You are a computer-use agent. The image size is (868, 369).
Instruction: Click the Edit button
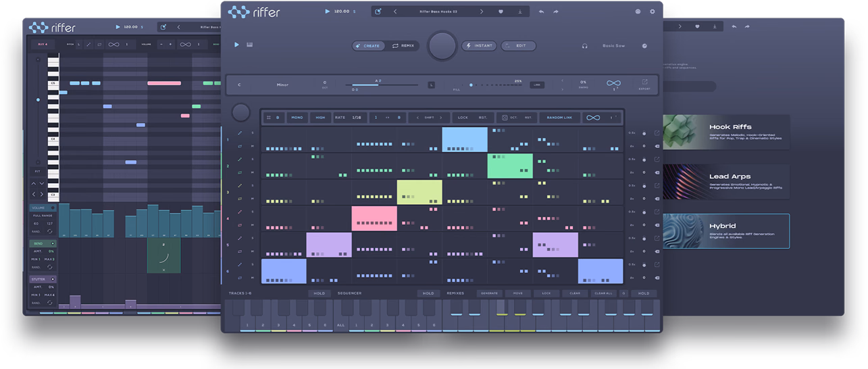pyautogui.click(x=519, y=46)
